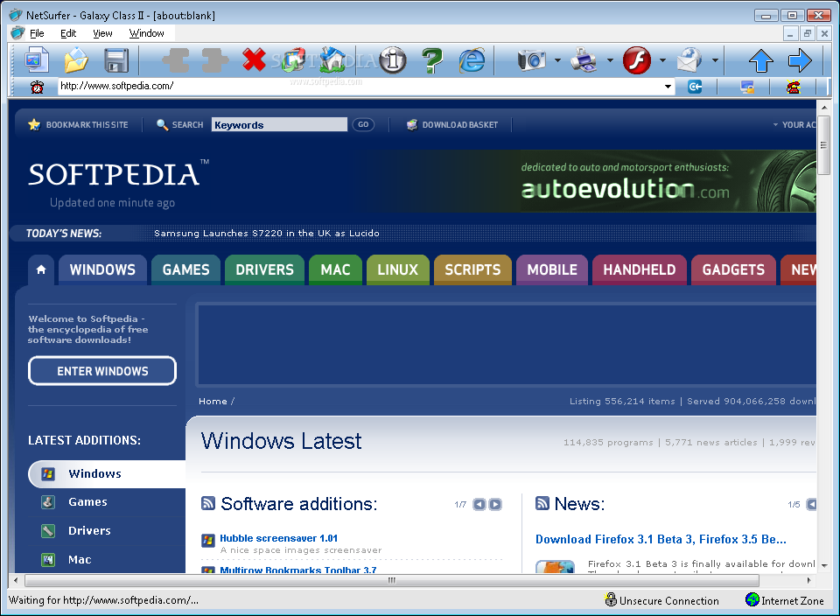Switch to the MAC category tab
Screen dimensions: 840x616
click(x=335, y=269)
